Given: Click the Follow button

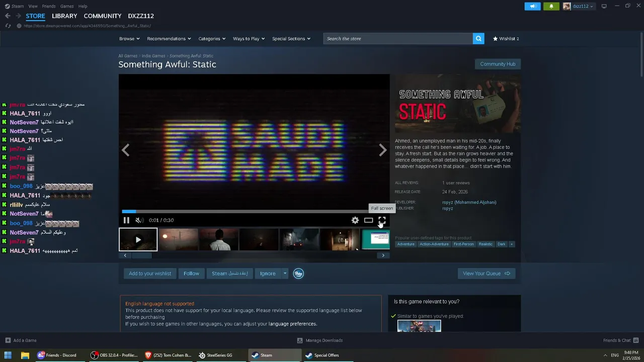Looking at the screenshot, I should click(x=191, y=274).
